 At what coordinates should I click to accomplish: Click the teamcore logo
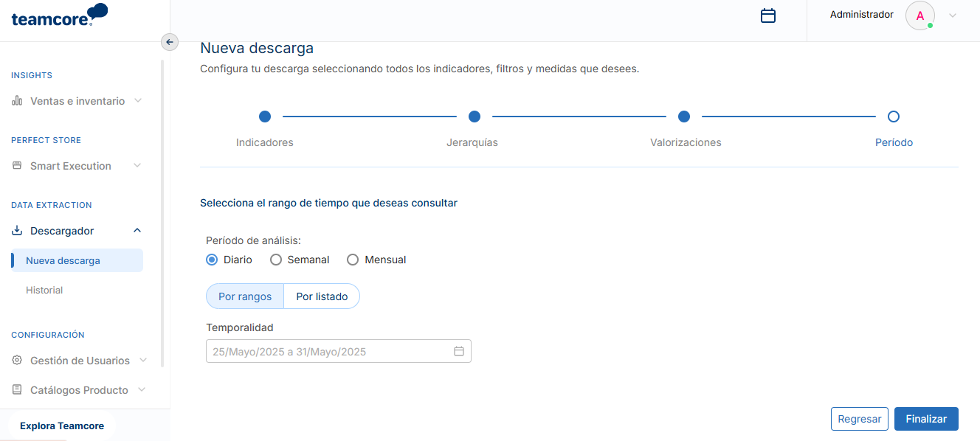60,15
